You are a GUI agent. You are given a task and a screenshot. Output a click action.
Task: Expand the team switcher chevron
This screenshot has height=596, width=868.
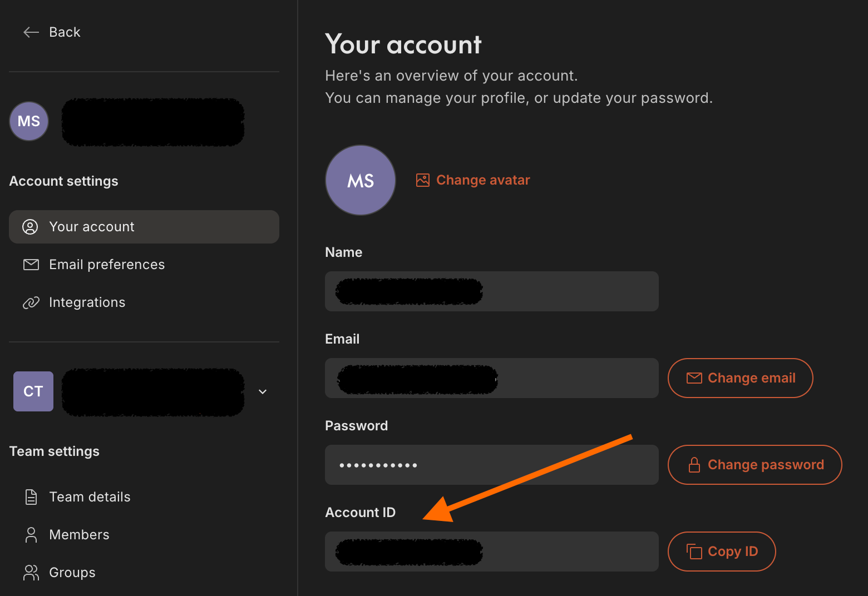(x=263, y=392)
